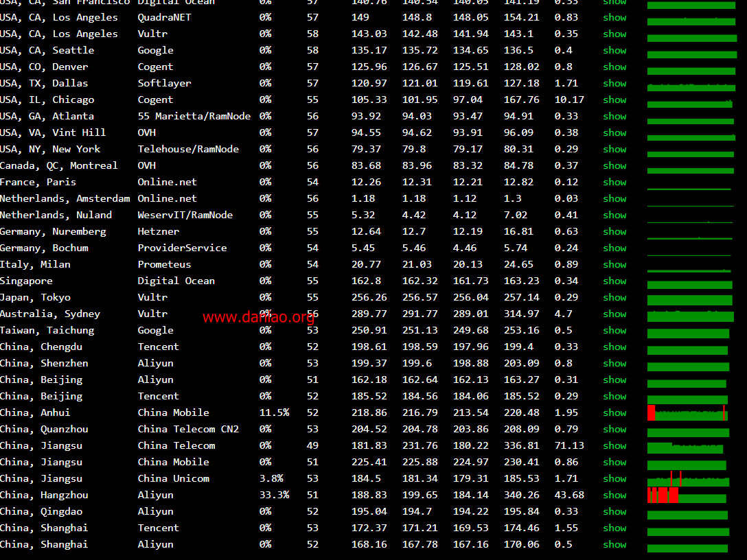747x560 pixels.
Task: Click 'show' in the Shenzhen Aliyun row
Action: [x=614, y=363]
